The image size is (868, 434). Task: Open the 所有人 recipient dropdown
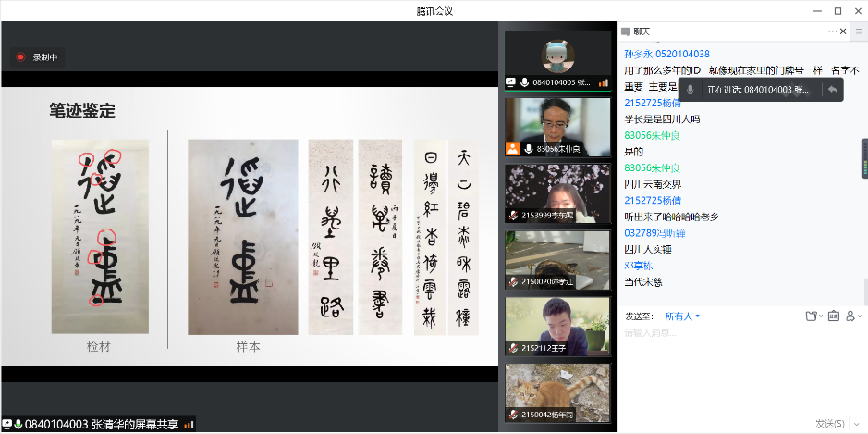[682, 316]
